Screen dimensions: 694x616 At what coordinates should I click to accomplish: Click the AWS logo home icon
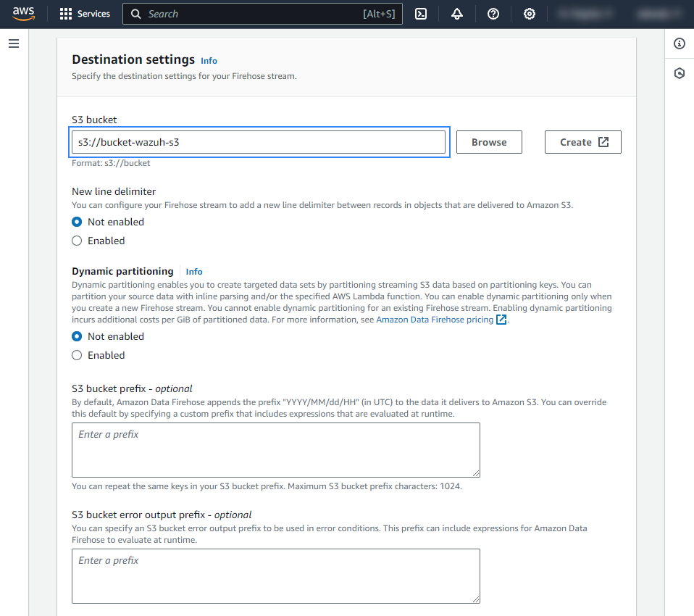23,14
